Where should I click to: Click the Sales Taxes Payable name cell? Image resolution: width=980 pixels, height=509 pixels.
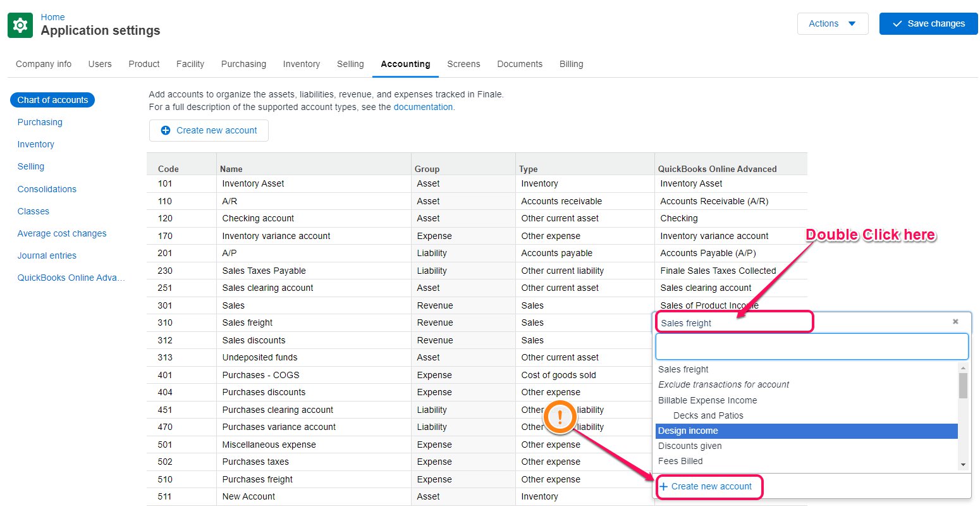(314, 271)
